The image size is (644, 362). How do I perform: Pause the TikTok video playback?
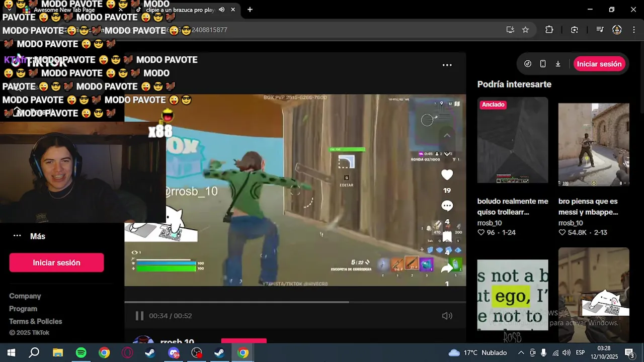(x=139, y=316)
